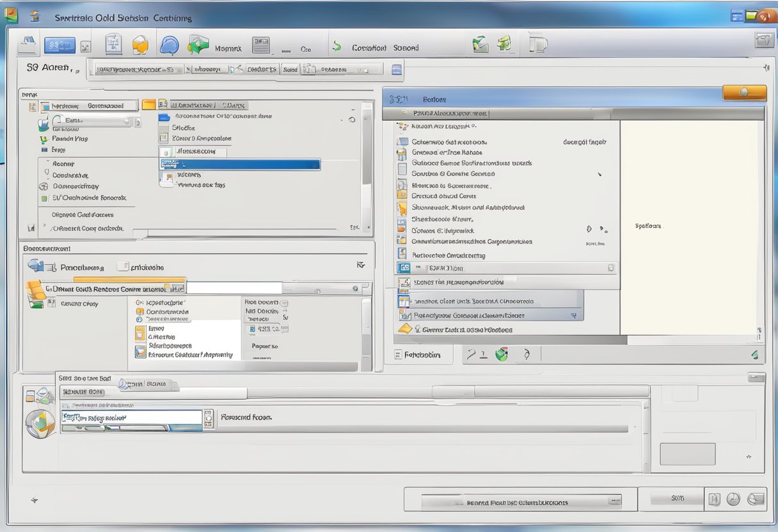Click the green leaf icon at bottom right corner
The image size is (778, 532).
point(754,354)
